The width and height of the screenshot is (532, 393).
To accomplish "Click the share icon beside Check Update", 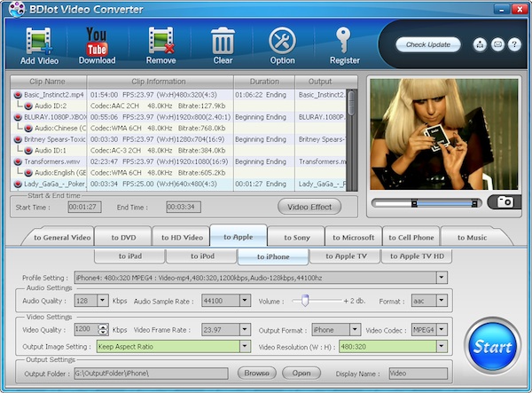I will point(480,44).
